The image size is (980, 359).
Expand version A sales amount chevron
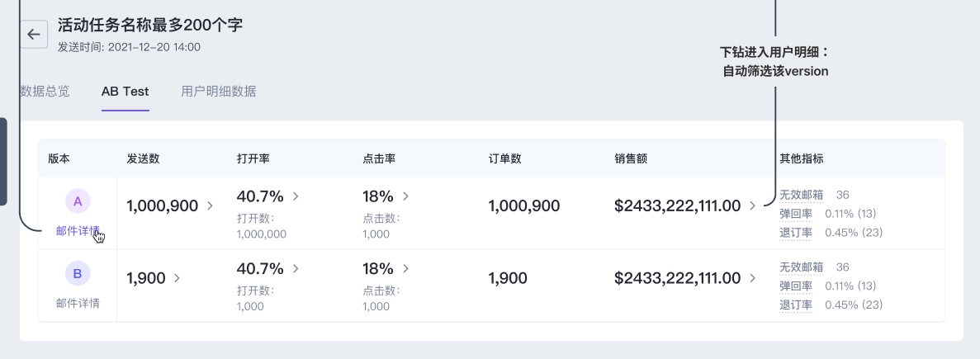tap(752, 205)
